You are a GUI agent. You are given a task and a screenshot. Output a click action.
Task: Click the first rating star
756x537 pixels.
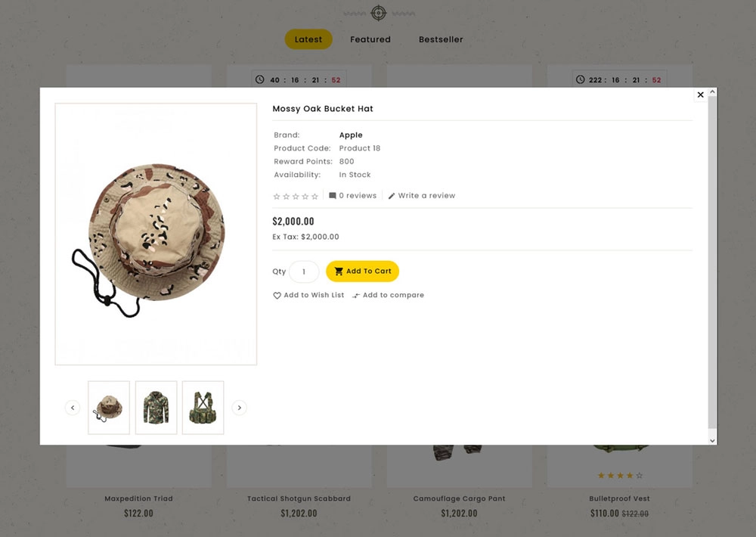tap(277, 196)
